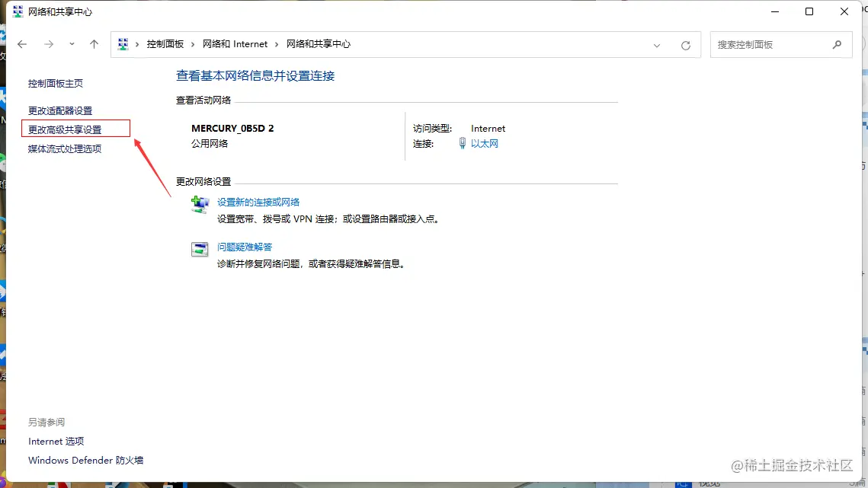Screen dimensions: 868x488
Task: Open address bar history dropdown
Action: [657, 46]
